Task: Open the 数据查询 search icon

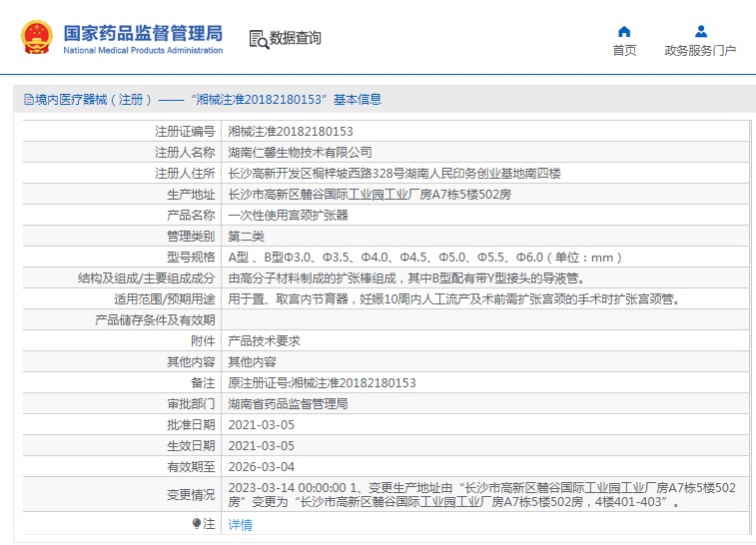Action: pyautogui.click(x=259, y=39)
